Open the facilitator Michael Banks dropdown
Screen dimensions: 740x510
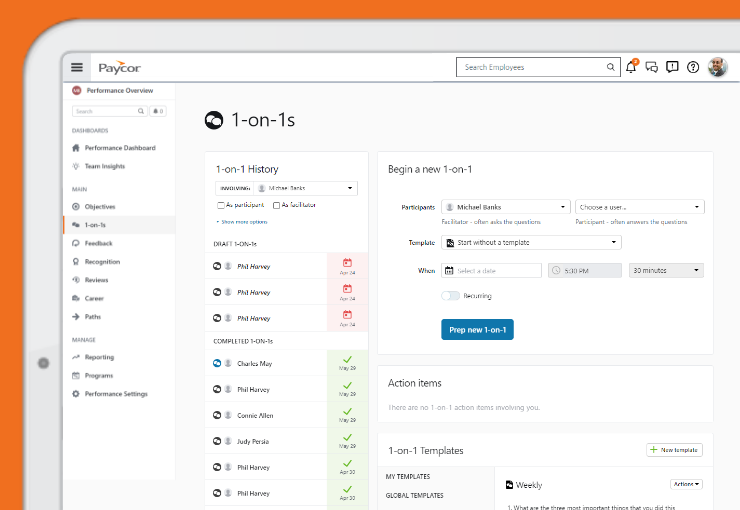[506, 207]
